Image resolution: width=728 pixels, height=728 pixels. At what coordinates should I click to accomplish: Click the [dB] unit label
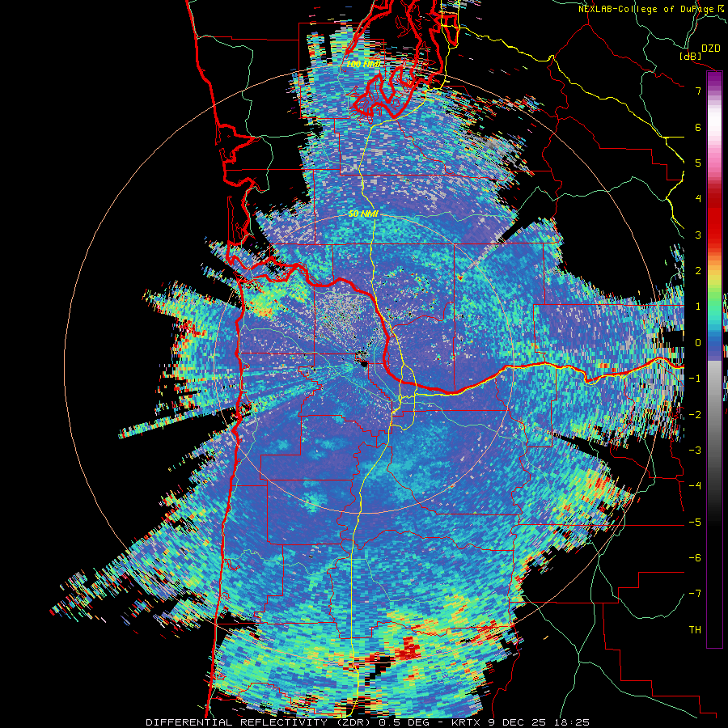pyautogui.click(x=691, y=56)
